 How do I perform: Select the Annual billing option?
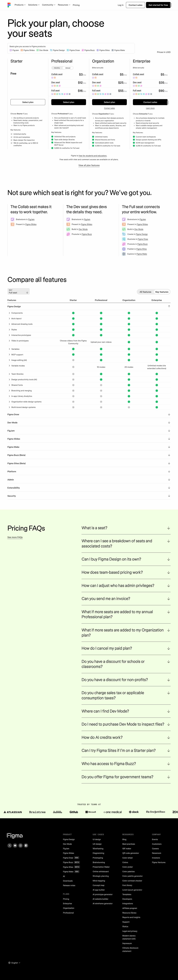point(68,68)
